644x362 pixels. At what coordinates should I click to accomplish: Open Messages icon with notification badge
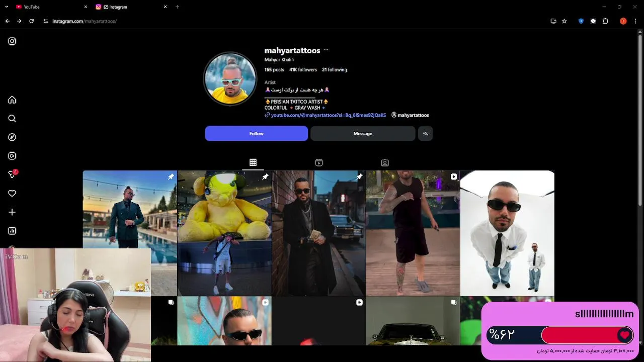(13, 174)
